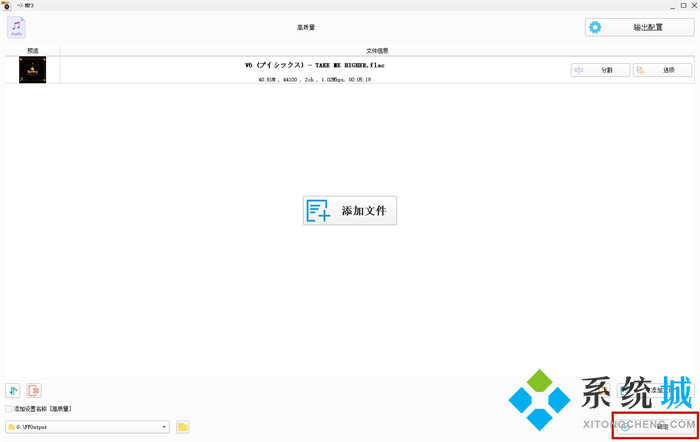Click the yellow browse folder icon

click(183, 427)
